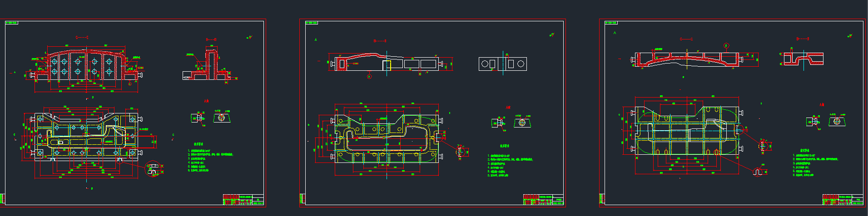Screen dimensions: 868x216
Task: Click the title block of the left sheet
Action: (243, 200)
